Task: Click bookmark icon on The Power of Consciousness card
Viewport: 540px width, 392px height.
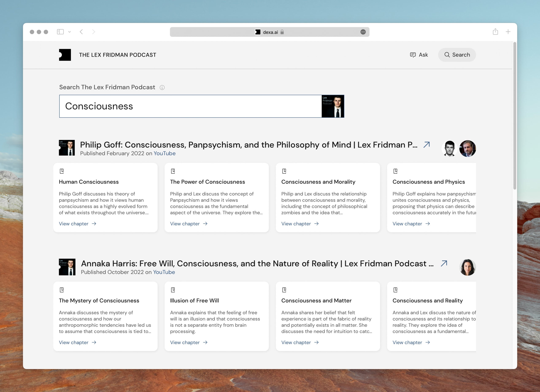Action: 173,171
